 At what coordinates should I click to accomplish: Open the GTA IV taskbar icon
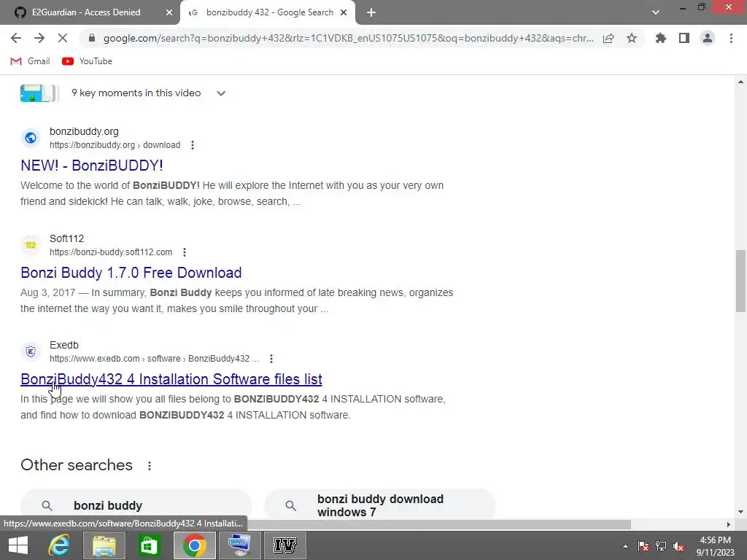(x=285, y=545)
